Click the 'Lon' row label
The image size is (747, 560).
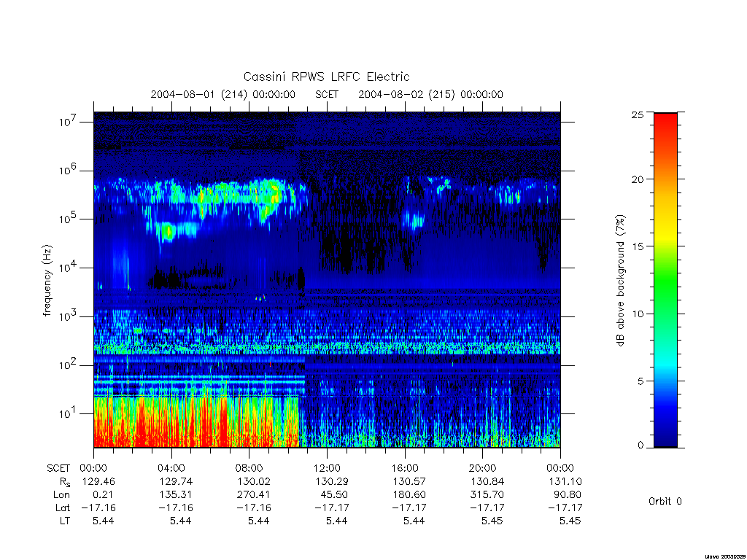tap(61, 495)
